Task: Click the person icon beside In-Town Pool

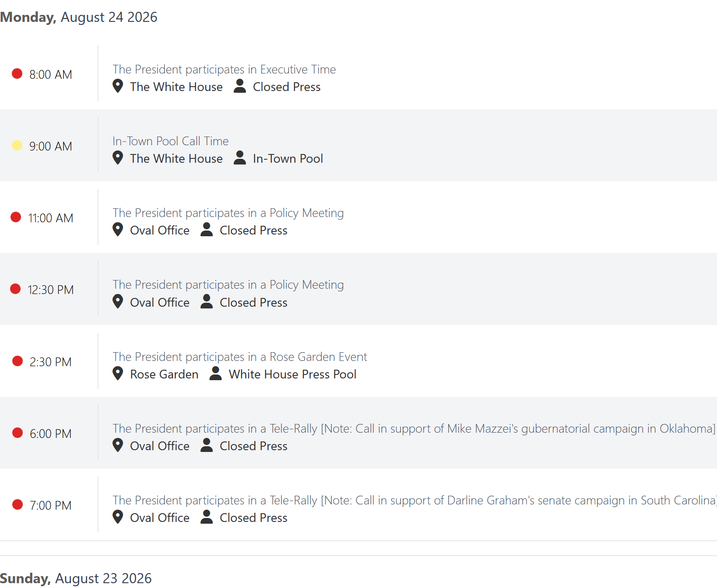Action: [x=240, y=157]
